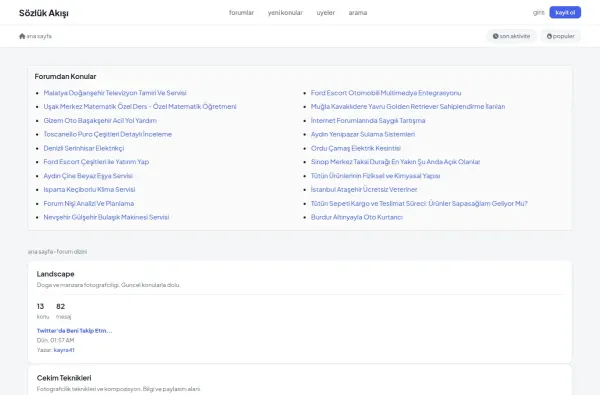Open Aydın Yenipazar Sulama Sistemleri

(x=363, y=134)
